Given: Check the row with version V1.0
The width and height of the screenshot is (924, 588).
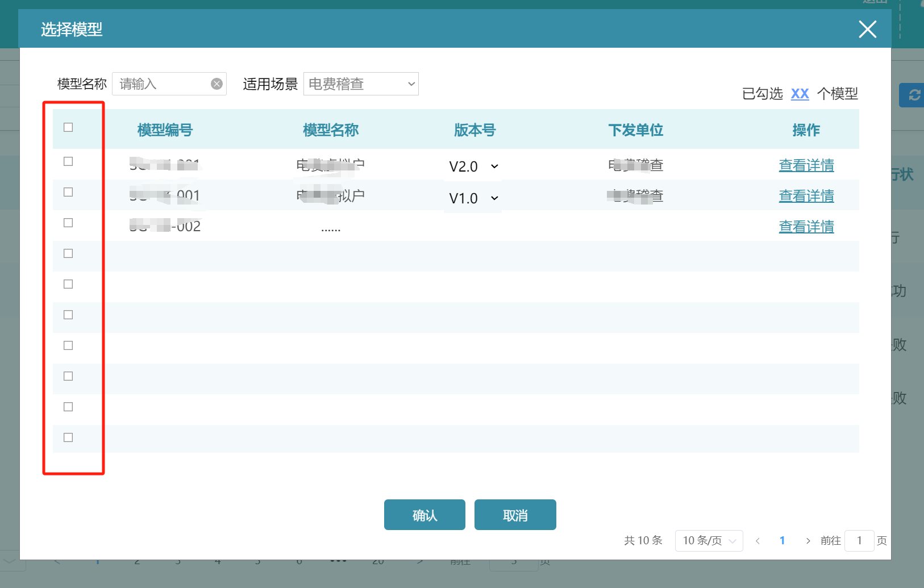Looking at the screenshot, I should (68, 192).
